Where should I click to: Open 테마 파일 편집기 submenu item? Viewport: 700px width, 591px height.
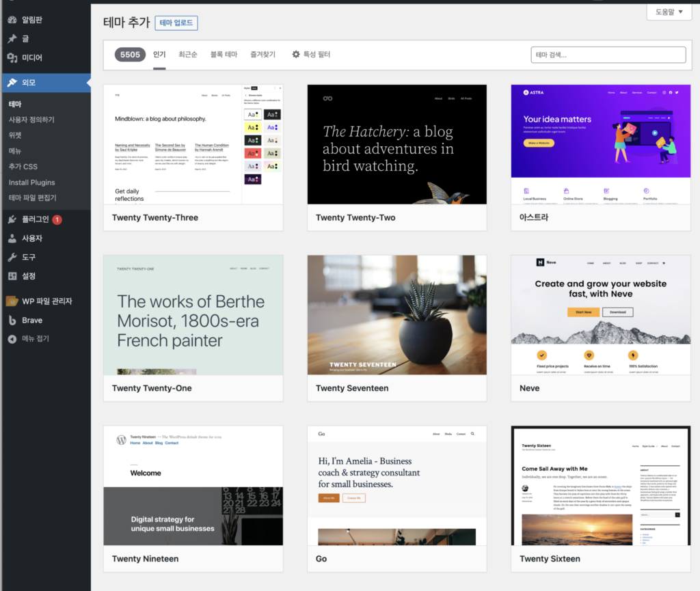33,197
